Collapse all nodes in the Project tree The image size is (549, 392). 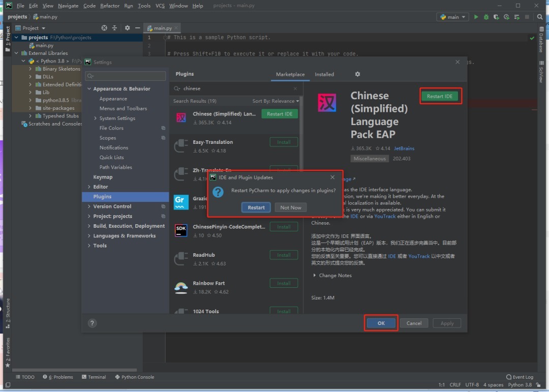[x=114, y=28]
